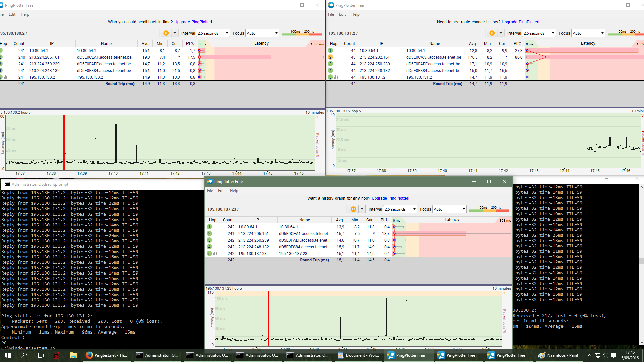Open the Help menu in the 195.130.131.2 window
644x362 pixels.
[x=355, y=14]
